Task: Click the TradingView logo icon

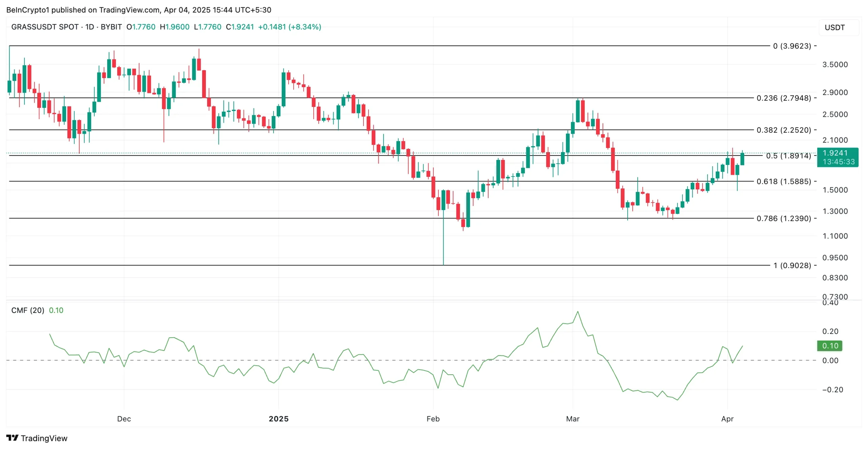Action: (12, 438)
